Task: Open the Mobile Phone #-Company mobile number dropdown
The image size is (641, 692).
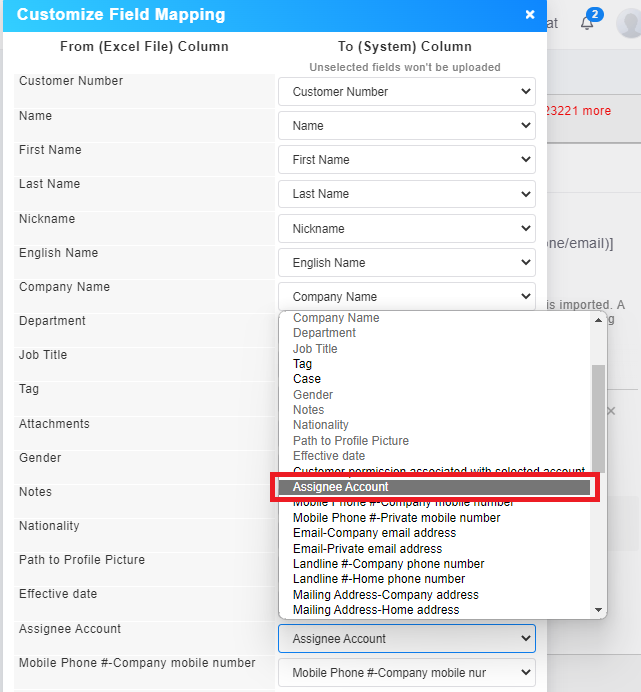Action: (x=406, y=673)
